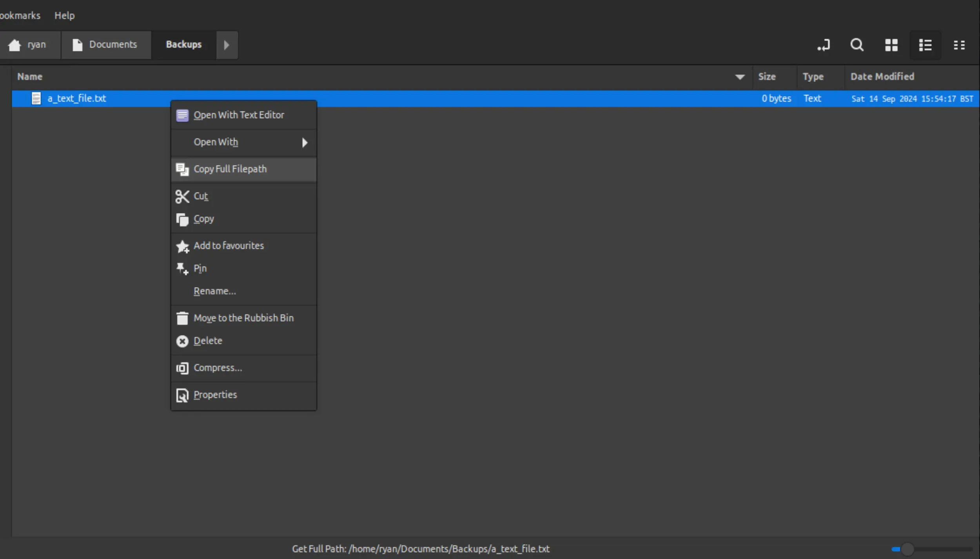This screenshot has width=980, height=559.
Task: Switch to grid icon view
Action: (891, 45)
